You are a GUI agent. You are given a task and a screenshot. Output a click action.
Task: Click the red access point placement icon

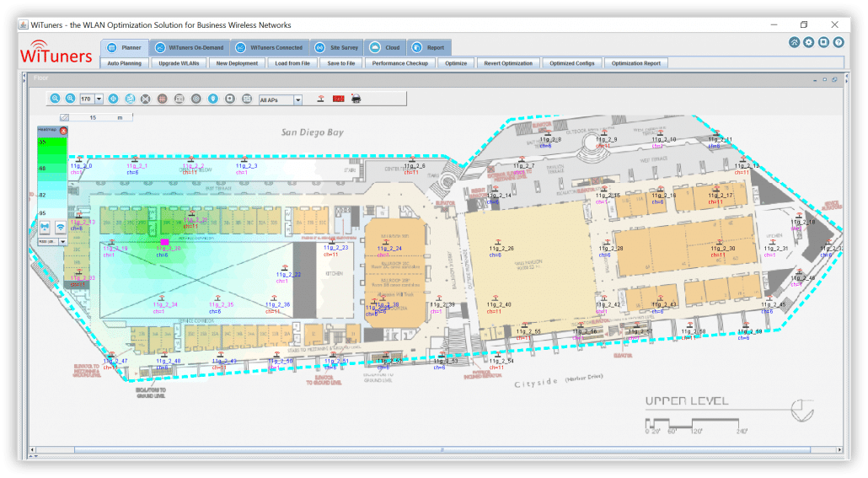coord(320,99)
